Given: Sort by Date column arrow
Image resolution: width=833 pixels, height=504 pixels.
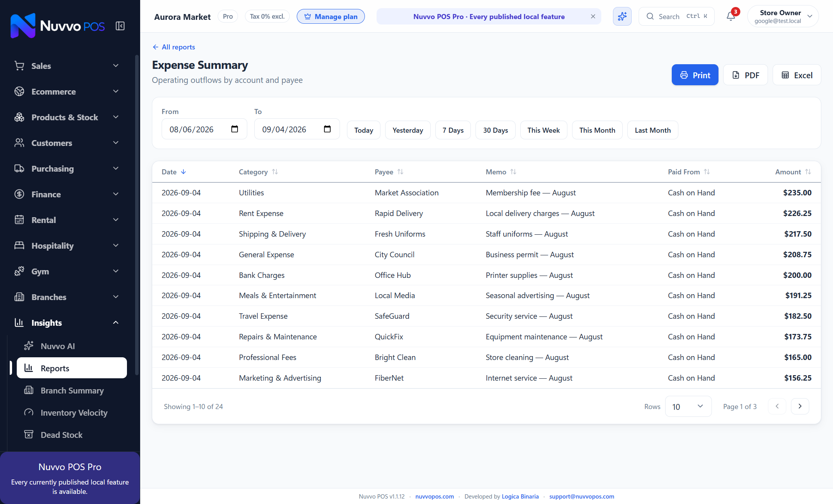Looking at the screenshot, I should pyautogui.click(x=183, y=172).
